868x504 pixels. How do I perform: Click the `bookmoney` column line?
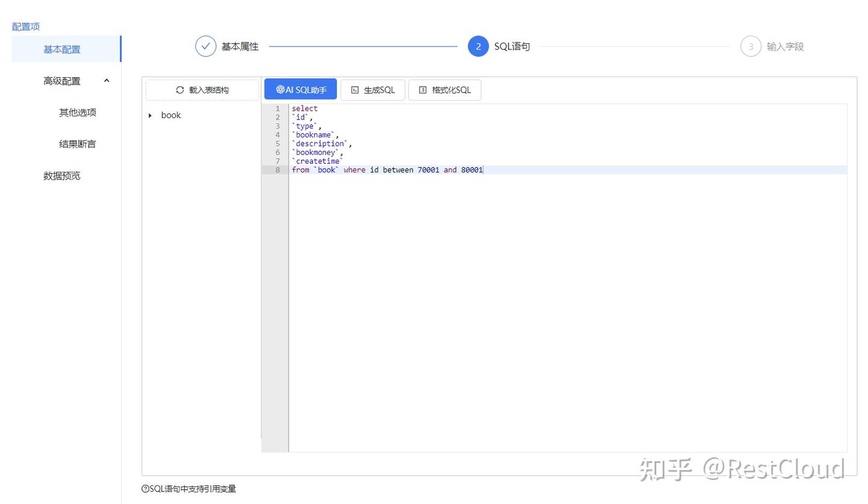[317, 153]
